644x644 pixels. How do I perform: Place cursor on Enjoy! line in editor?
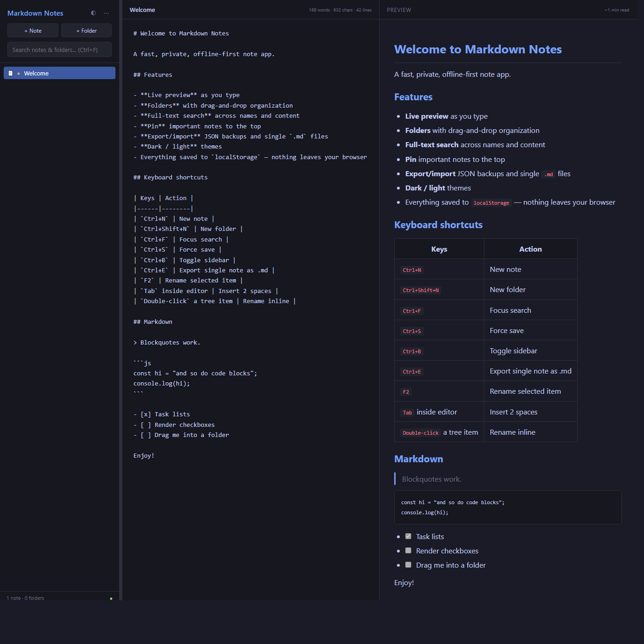pyautogui.click(x=144, y=455)
